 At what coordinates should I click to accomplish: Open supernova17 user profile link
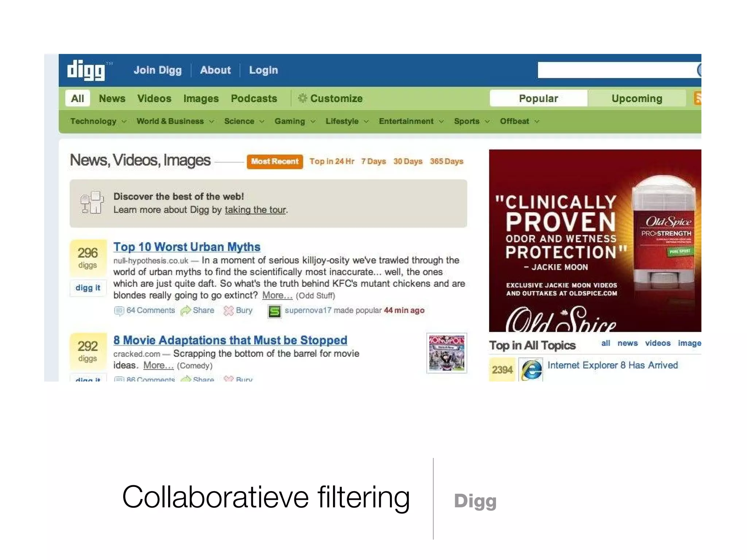[x=308, y=310]
